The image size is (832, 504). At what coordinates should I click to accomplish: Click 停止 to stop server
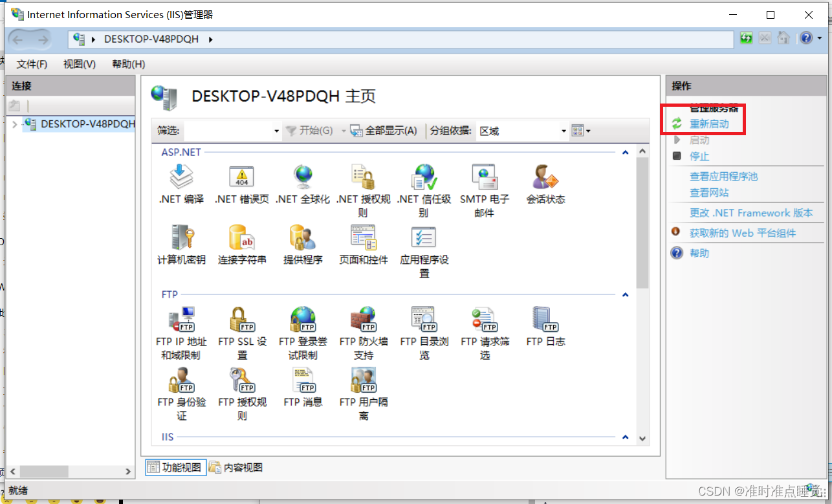pos(699,157)
